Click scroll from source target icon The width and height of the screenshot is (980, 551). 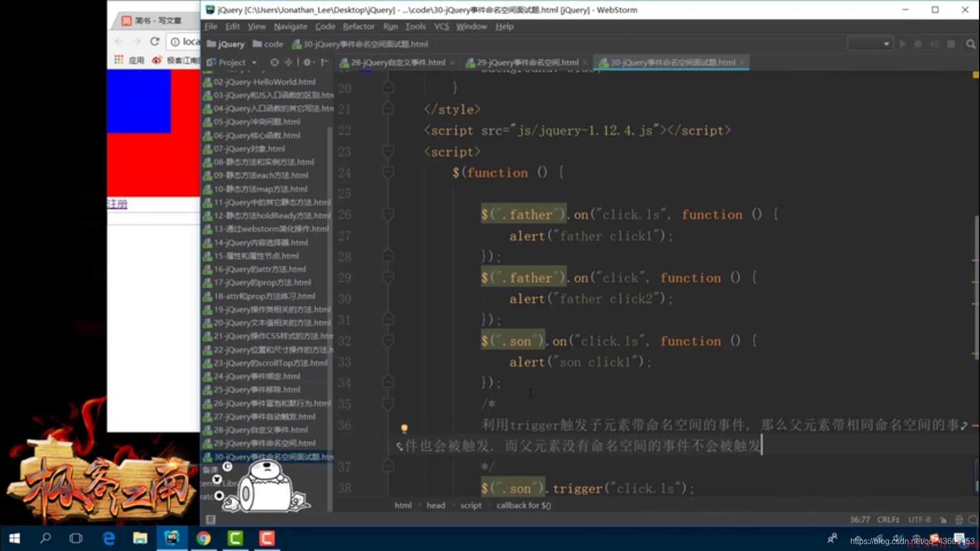coord(275,62)
